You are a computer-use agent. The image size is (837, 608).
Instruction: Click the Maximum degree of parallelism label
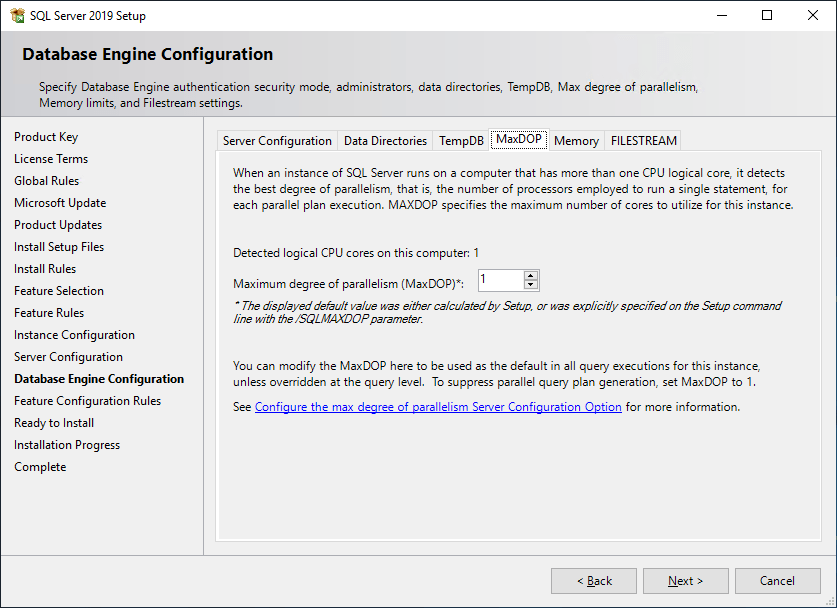(x=348, y=284)
